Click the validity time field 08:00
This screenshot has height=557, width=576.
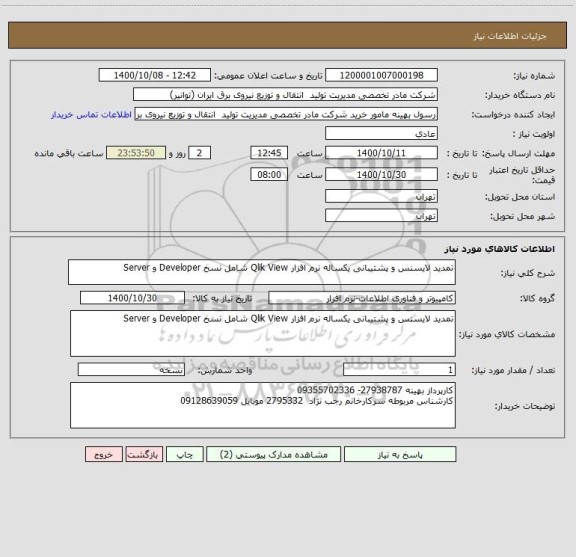(x=269, y=175)
